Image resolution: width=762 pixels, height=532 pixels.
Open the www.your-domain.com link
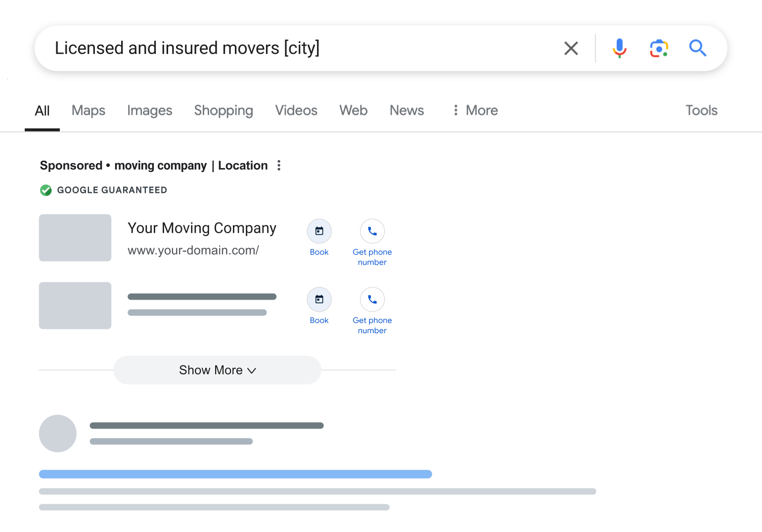point(193,250)
